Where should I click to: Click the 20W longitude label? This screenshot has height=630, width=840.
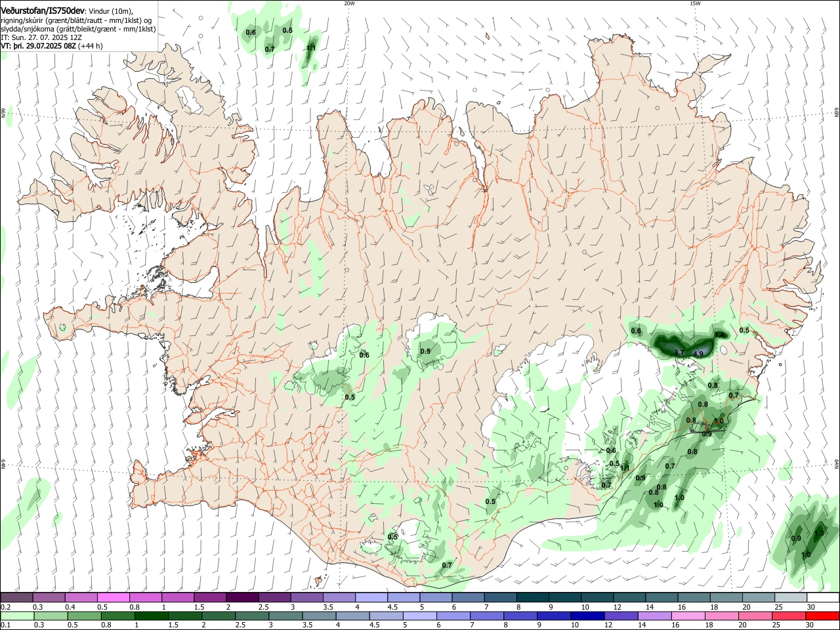(349, 3)
